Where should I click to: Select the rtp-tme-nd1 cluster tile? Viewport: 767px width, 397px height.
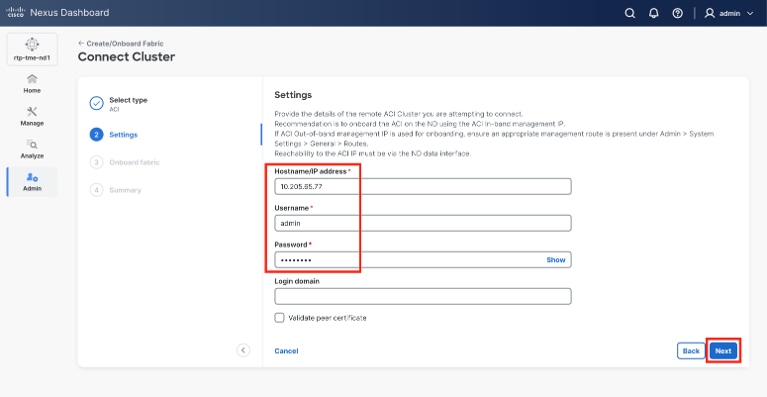[x=32, y=49]
